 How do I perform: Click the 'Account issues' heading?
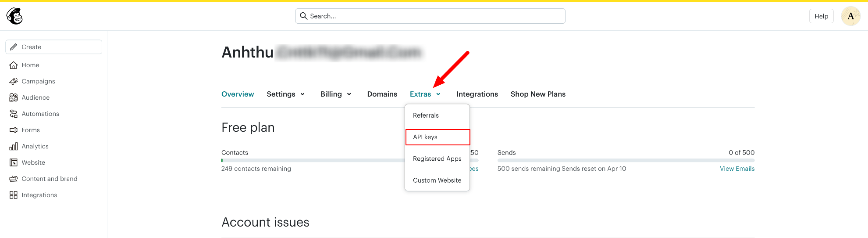click(265, 222)
